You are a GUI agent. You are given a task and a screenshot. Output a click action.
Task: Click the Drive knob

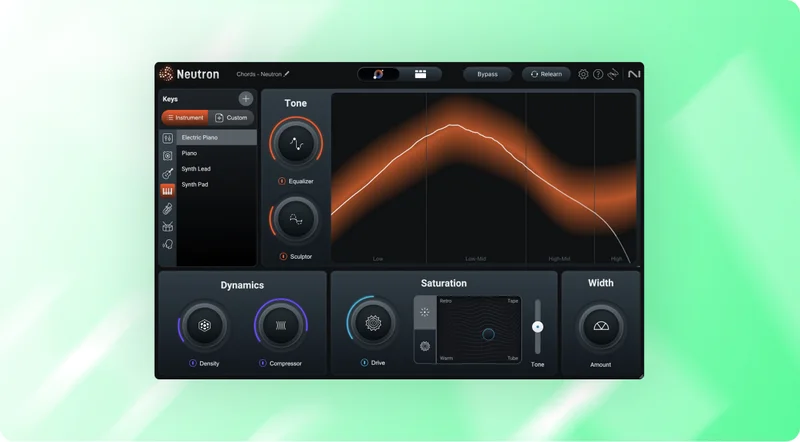[373, 323]
